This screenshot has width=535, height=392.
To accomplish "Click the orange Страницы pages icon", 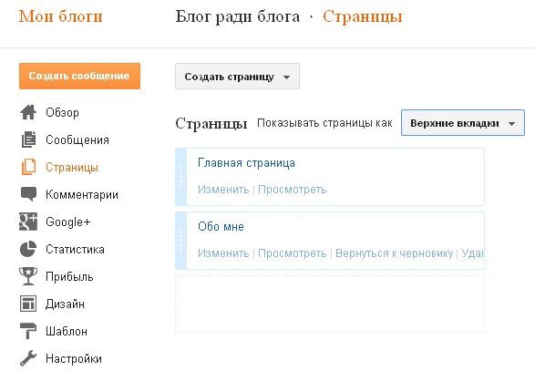I will coord(28,167).
